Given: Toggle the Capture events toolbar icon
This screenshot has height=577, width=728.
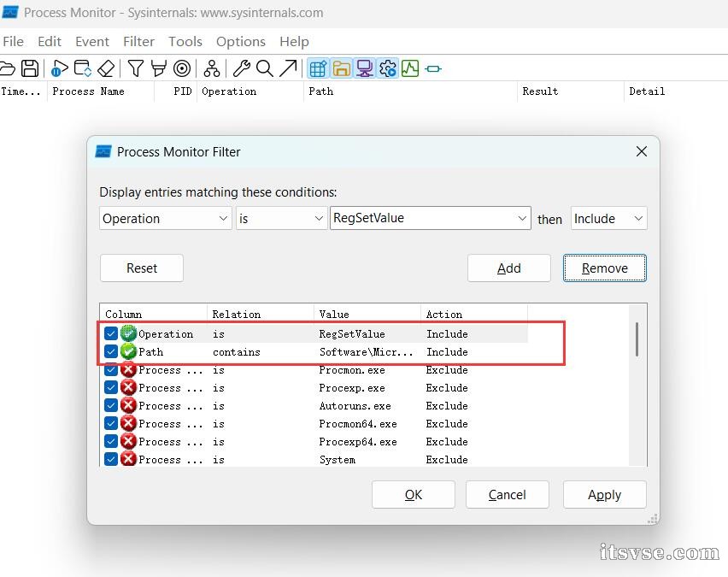Looking at the screenshot, I should 59,68.
